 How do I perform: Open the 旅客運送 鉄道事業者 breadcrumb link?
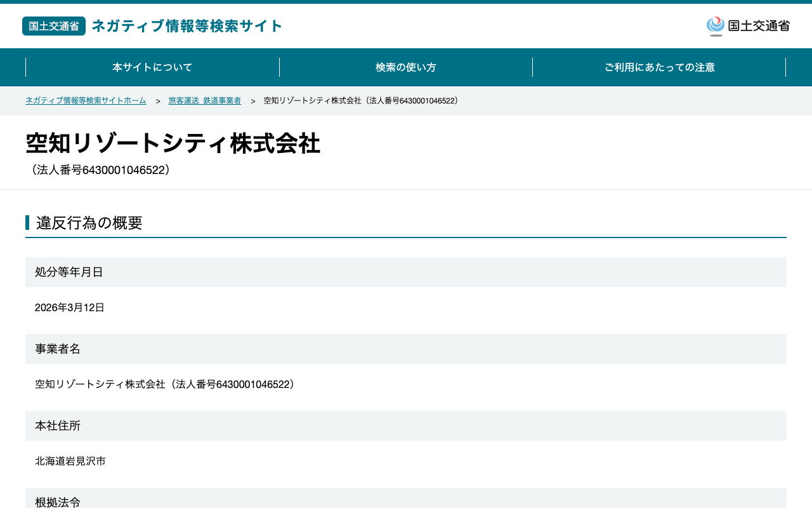205,101
